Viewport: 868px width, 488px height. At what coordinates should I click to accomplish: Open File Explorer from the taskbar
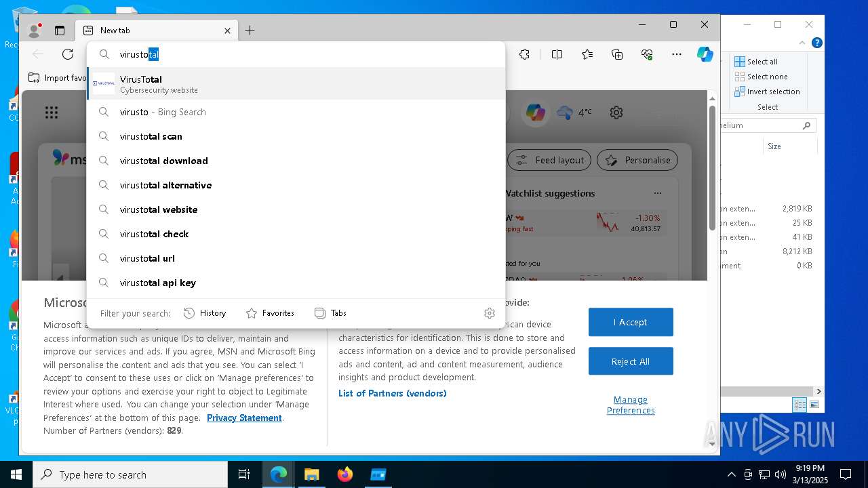(x=311, y=474)
